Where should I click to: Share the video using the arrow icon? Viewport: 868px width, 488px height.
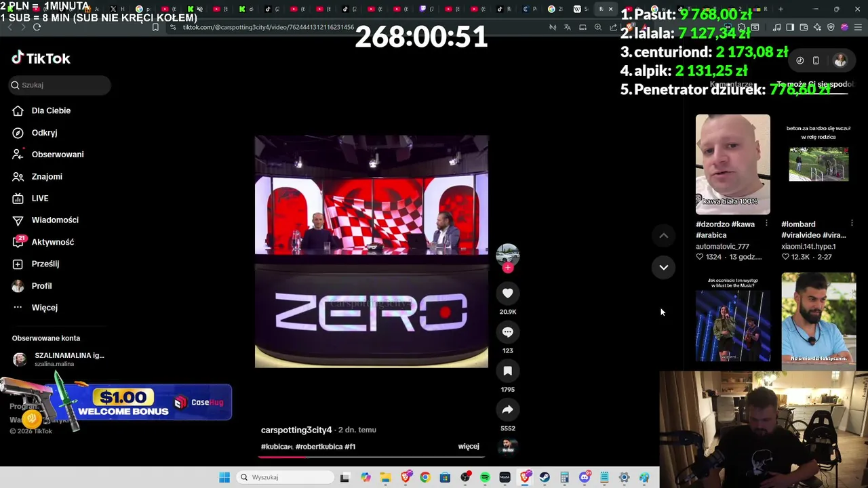click(507, 409)
